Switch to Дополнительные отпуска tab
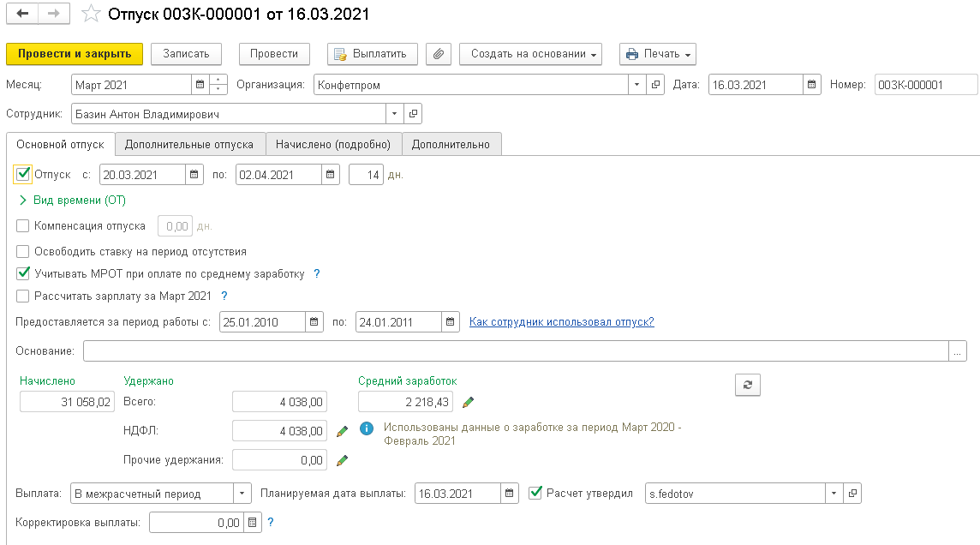The height and width of the screenshot is (545, 980). pyautogui.click(x=189, y=145)
